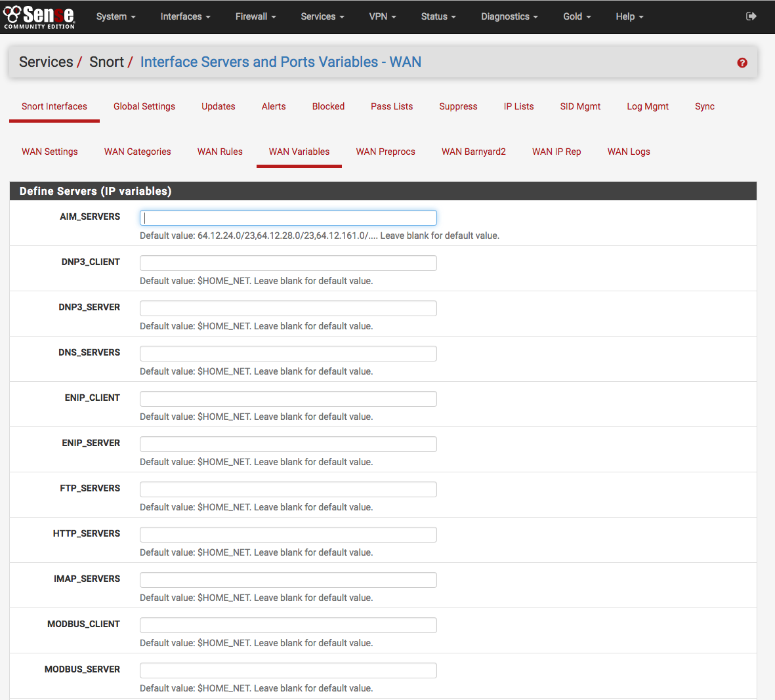Switch to the Global Settings tab

[x=144, y=106]
